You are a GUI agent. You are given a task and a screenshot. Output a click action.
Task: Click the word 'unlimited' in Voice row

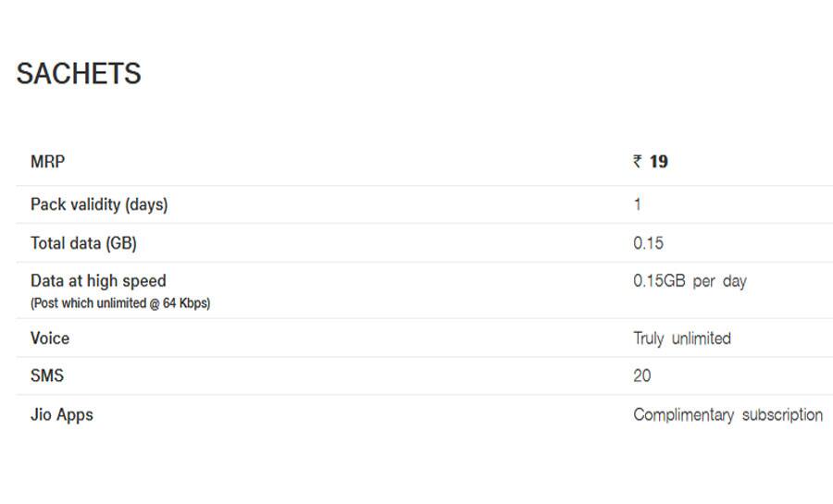click(x=702, y=338)
